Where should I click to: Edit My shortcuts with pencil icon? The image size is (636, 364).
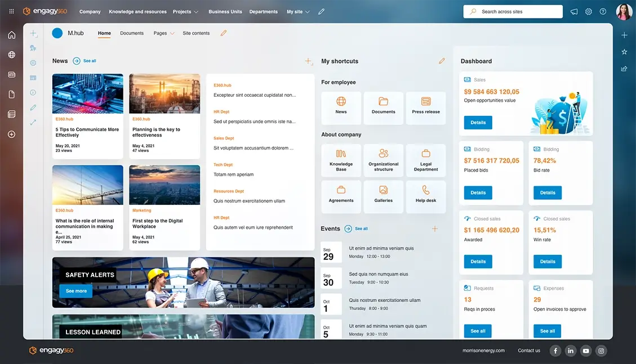tap(442, 61)
